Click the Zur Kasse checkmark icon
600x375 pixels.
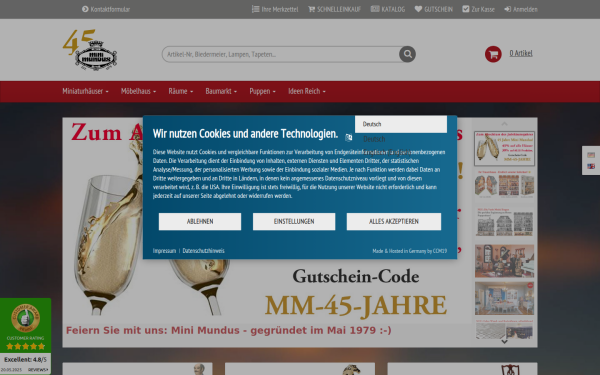(465, 9)
